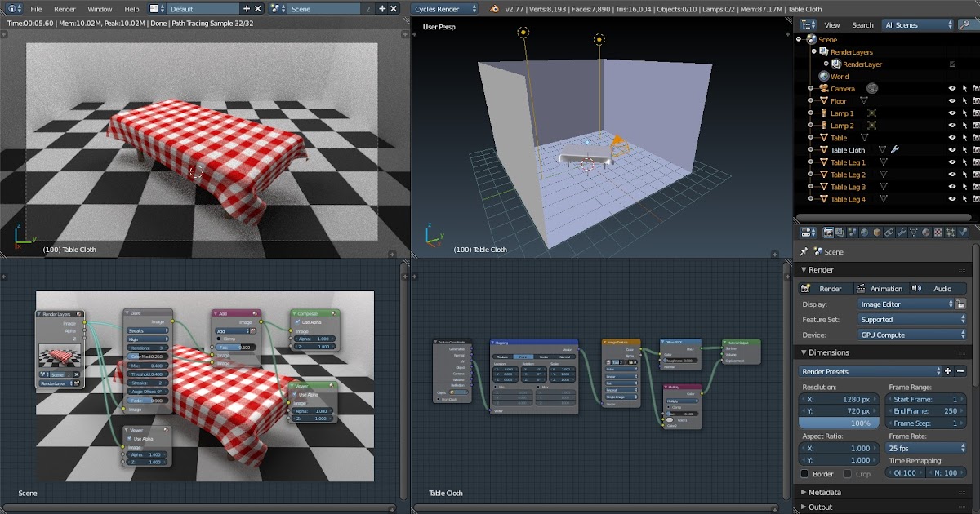Click the 100% resolution percentage slider
The height and width of the screenshot is (514, 980).
838,423
